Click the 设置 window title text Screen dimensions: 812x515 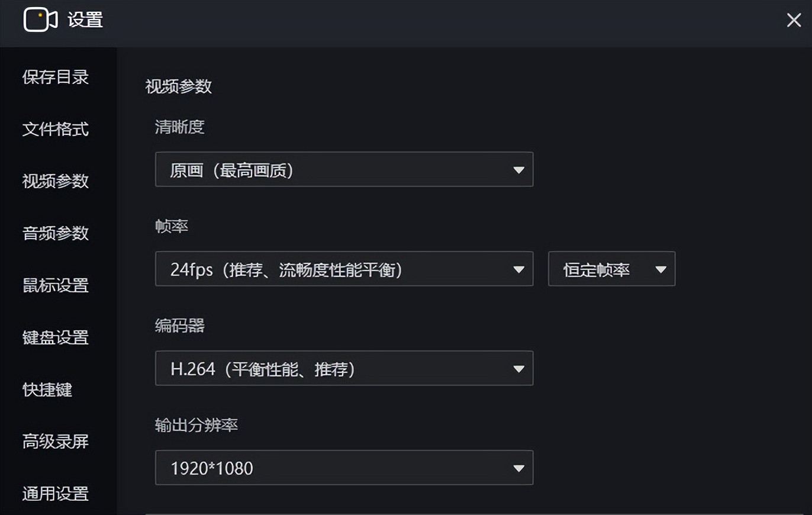tap(85, 20)
